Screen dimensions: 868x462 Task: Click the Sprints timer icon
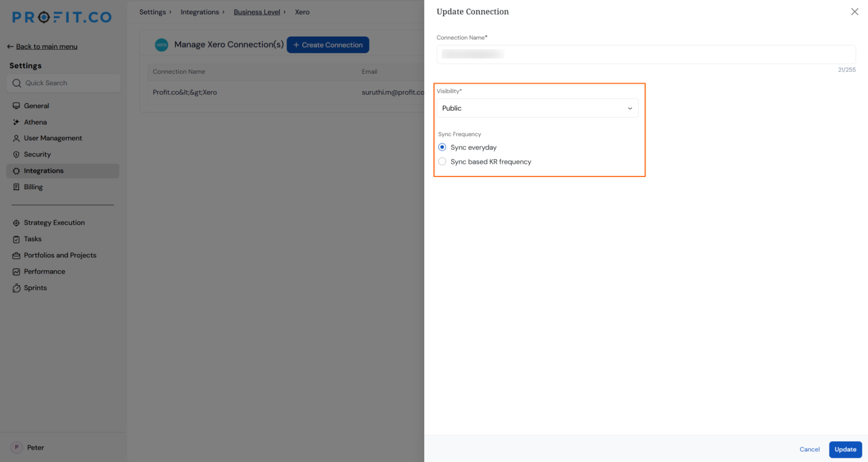16,288
